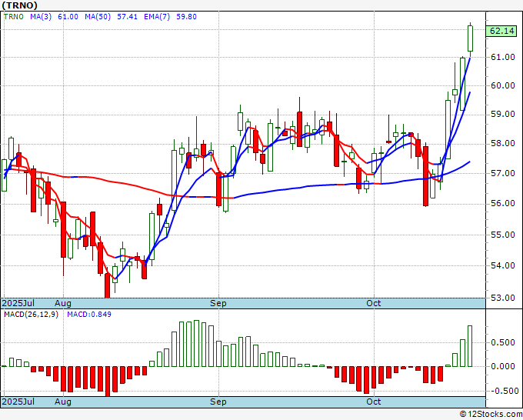The image size is (523, 420).
Task: Click the MA(50) value 57.41
Action: coord(127,17)
